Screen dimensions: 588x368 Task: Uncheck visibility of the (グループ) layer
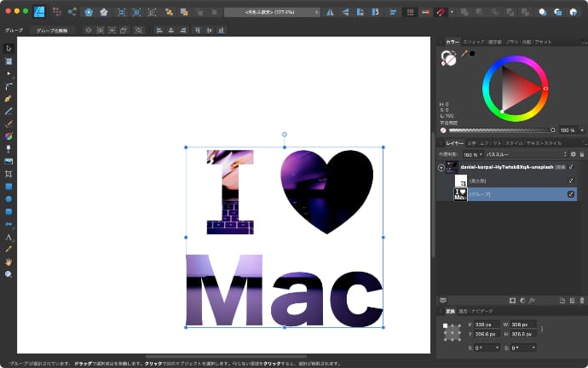coord(571,193)
